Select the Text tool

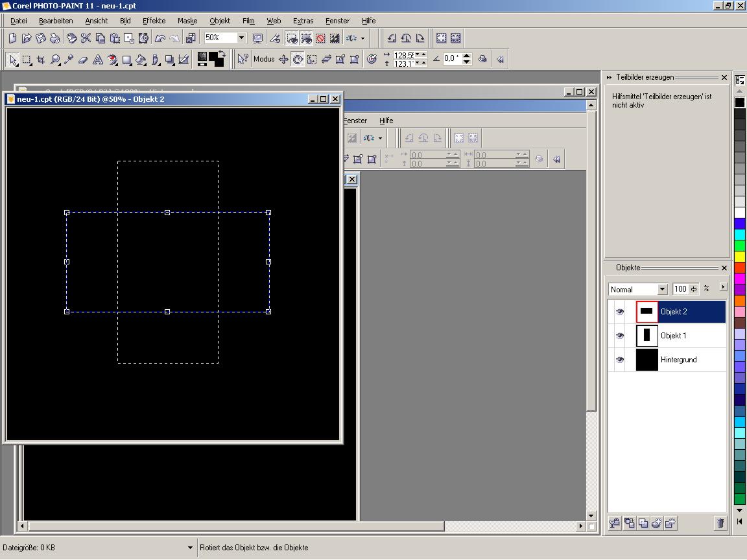coord(98,60)
